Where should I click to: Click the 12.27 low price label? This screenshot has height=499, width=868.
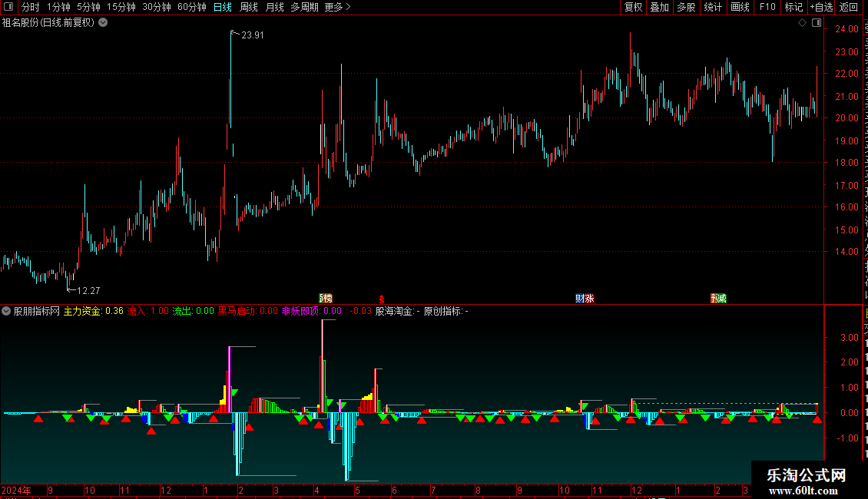tap(88, 290)
